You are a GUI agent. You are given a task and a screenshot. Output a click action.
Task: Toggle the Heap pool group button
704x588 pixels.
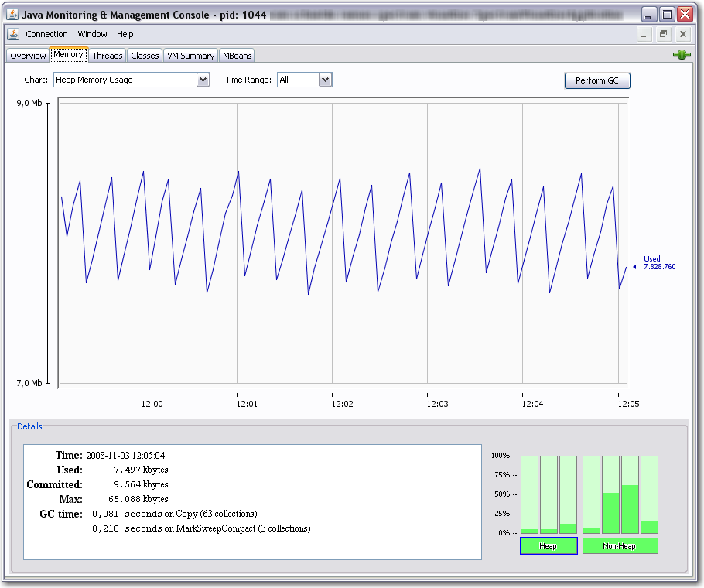coord(549,546)
